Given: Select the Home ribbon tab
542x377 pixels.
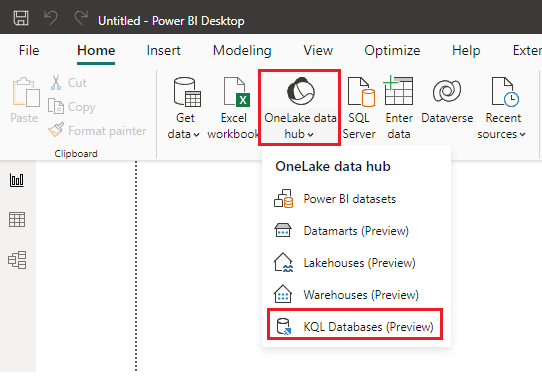Looking at the screenshot, I should click(x=96, y=50).
